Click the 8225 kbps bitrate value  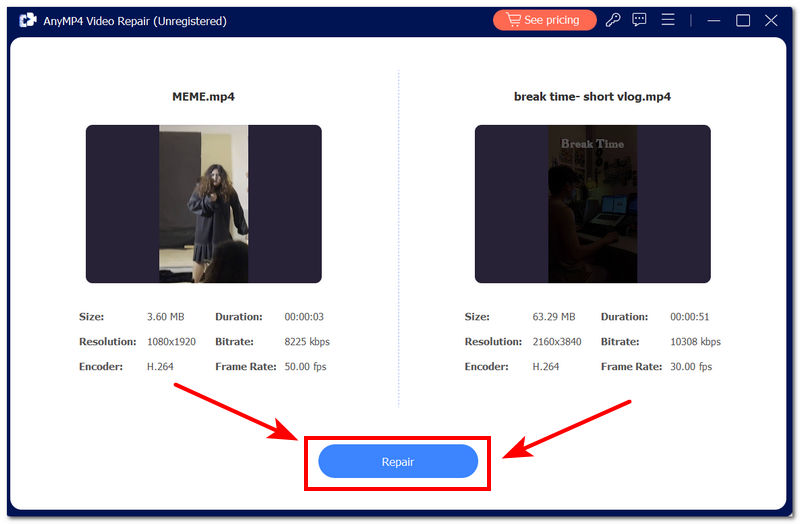click(x=307, y=342)
